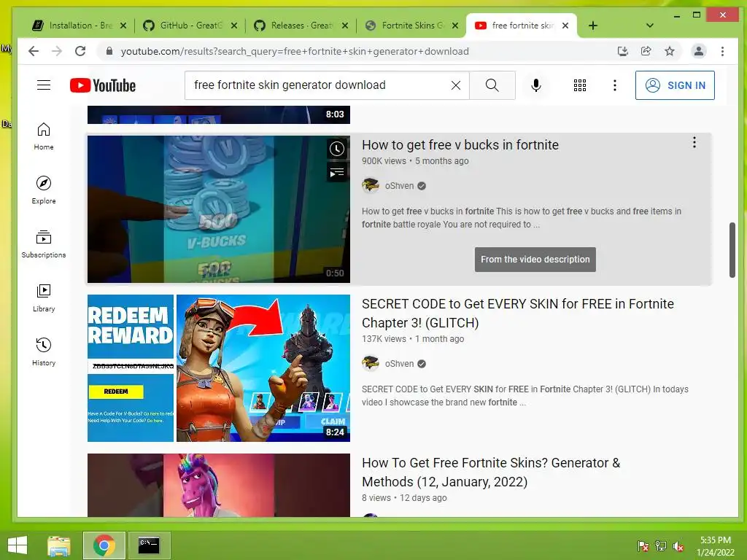Image resolution: width=747 pixels, height=560 pixels.
Task: Click the v bucks video thumbnail
Action: click(x=219, y=209)
